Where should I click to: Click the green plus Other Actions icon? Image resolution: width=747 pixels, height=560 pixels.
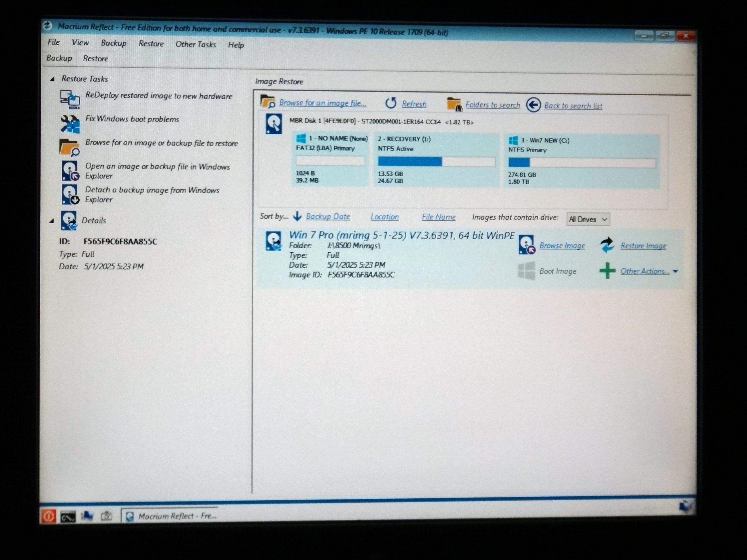coord(607,271)
